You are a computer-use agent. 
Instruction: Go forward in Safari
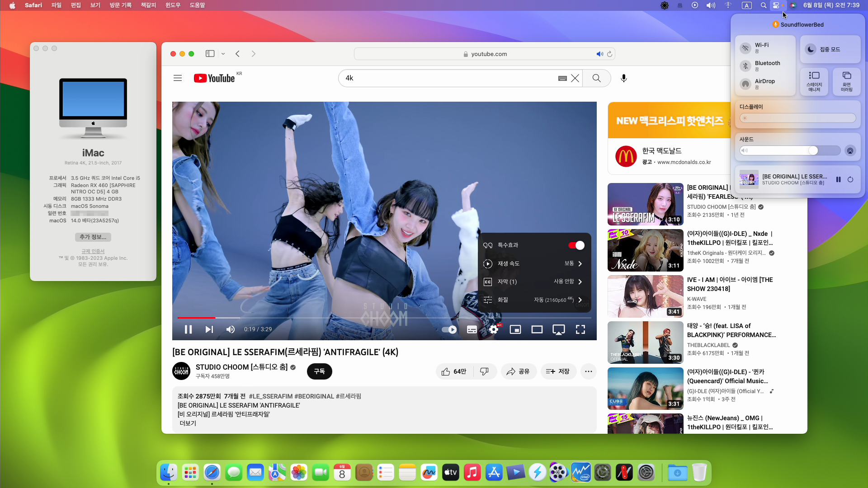tap(254, 54)
